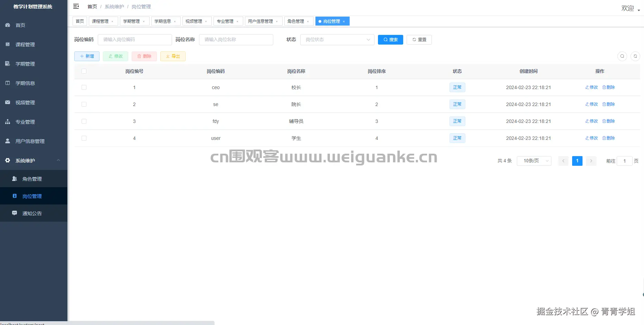Focus the 岗位编码 input field
This screenshot has width=644, height=325.
pyautogui.click(x=135, y=40)
